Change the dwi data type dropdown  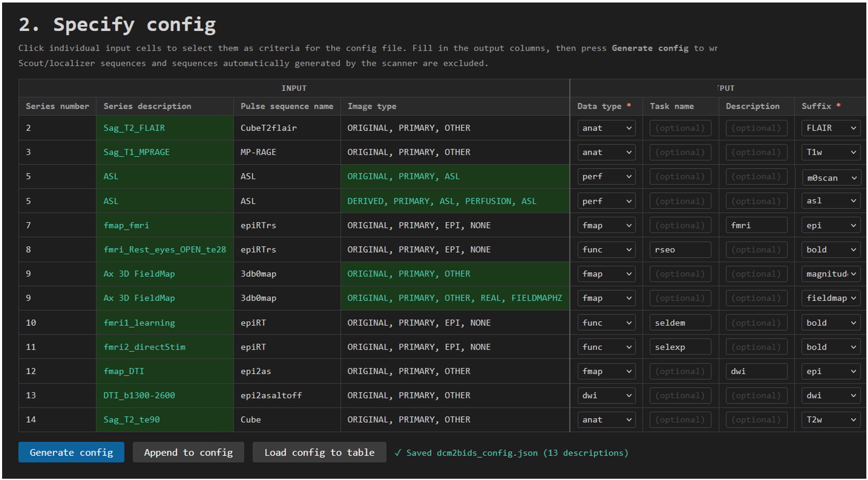click(x=606, y=396)
